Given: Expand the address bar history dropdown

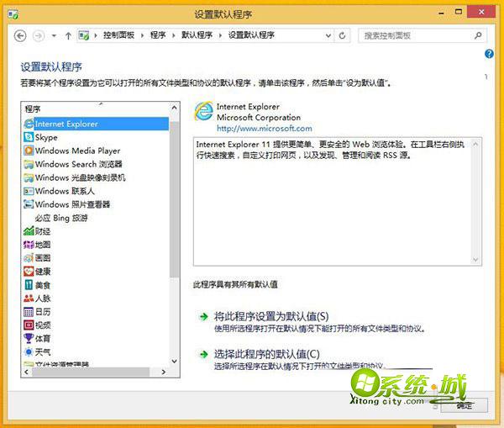Looking at the screenshot, I should 327,35.
